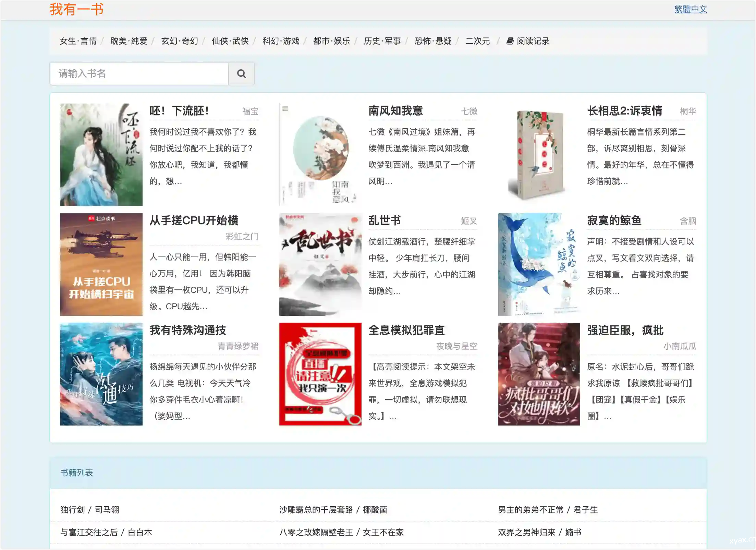Click the 长相思2 book cover
This screenshot has width=756, height=550.
539,155
